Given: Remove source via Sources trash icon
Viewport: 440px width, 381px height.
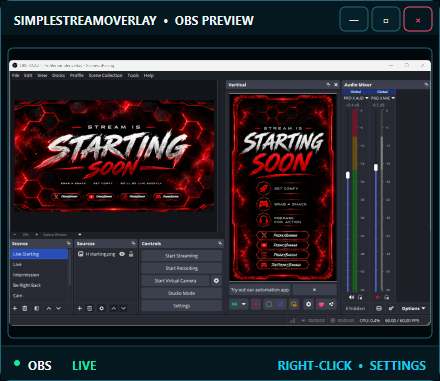Looking at the screenshot, I should 89,308.
